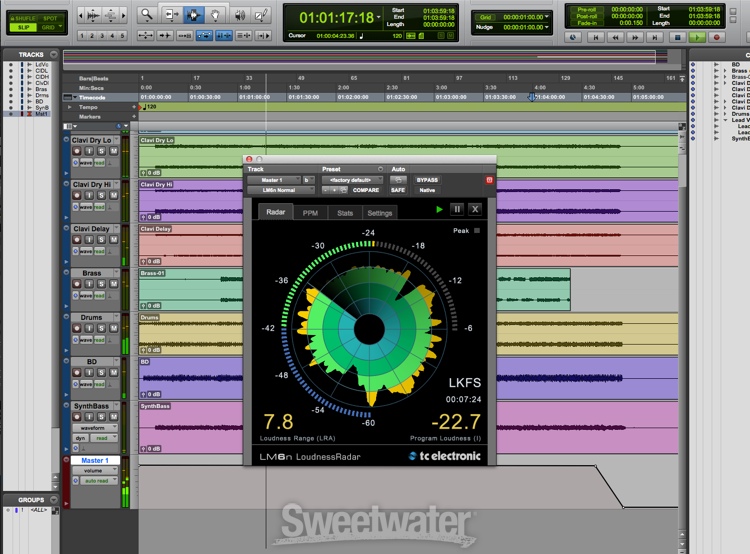The height and width of the screenshot is (554, 750).
Task: Click the BYPASS plugin button
Action: (427, 180)
